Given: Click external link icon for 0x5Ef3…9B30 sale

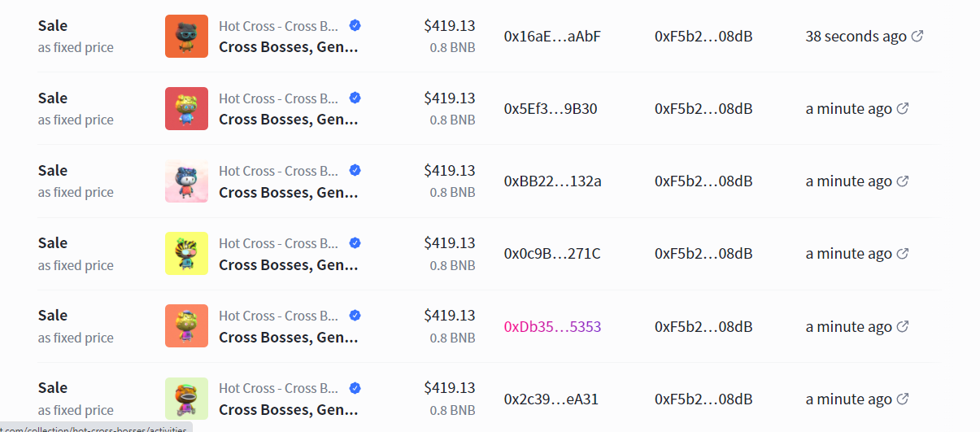Looking at the screenshot, I should [902, 108].
